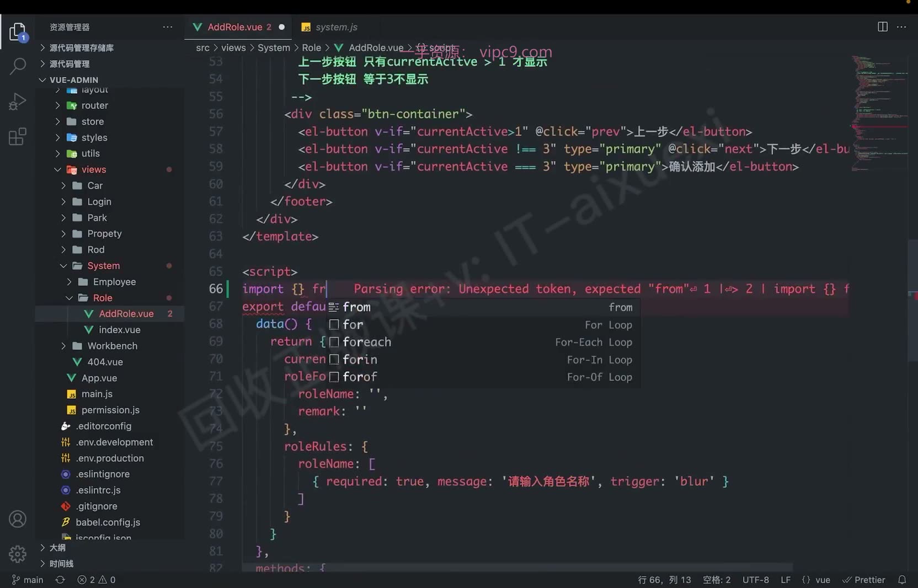This screenshot has height=588, width=918.
Task: Click the line and column indicator in status bar
Action: (664, 580)
